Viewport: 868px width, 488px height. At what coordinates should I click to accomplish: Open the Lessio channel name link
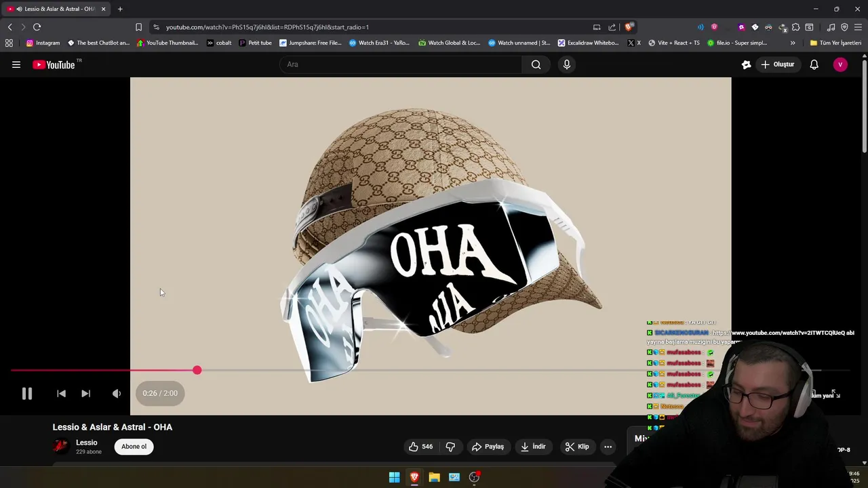[87, 443]
